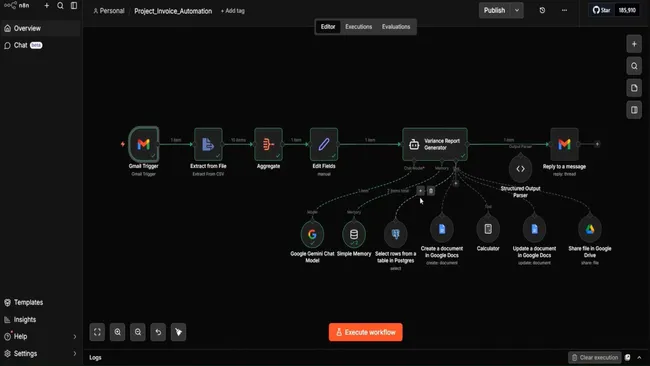Click the Execute workflow button
650x366 pixels.
pos(366,332)
